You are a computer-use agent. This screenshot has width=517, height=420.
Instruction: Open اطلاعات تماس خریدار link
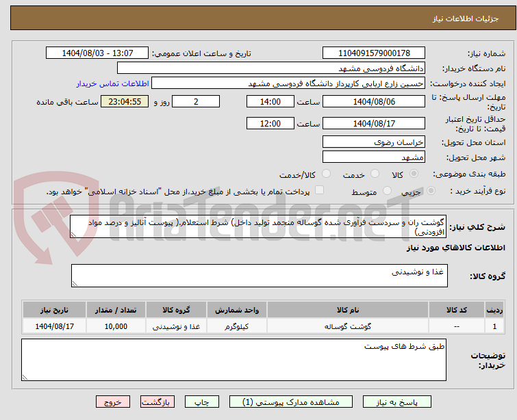pos(113,83)
